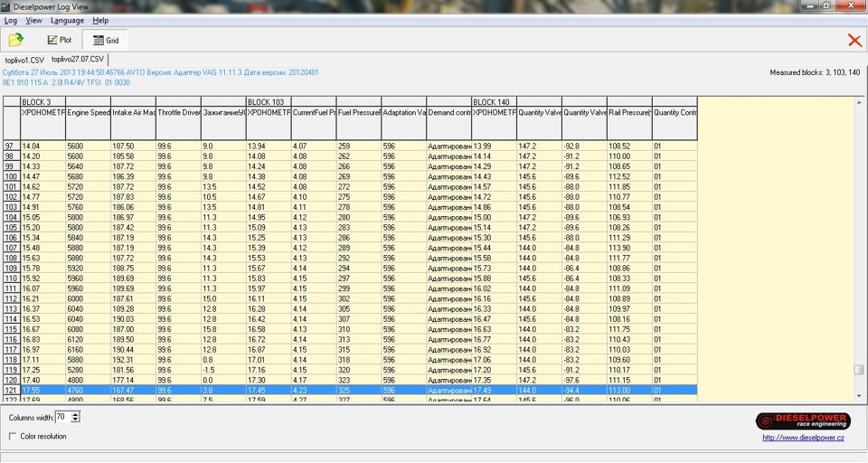The image size is (868, 463).
Task: Select the Engine Speed column header
Action: point(89,123)
